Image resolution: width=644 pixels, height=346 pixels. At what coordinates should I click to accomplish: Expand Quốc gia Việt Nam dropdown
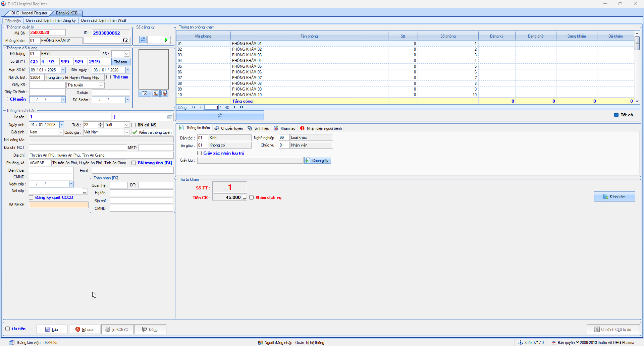(x=127, y=132)
